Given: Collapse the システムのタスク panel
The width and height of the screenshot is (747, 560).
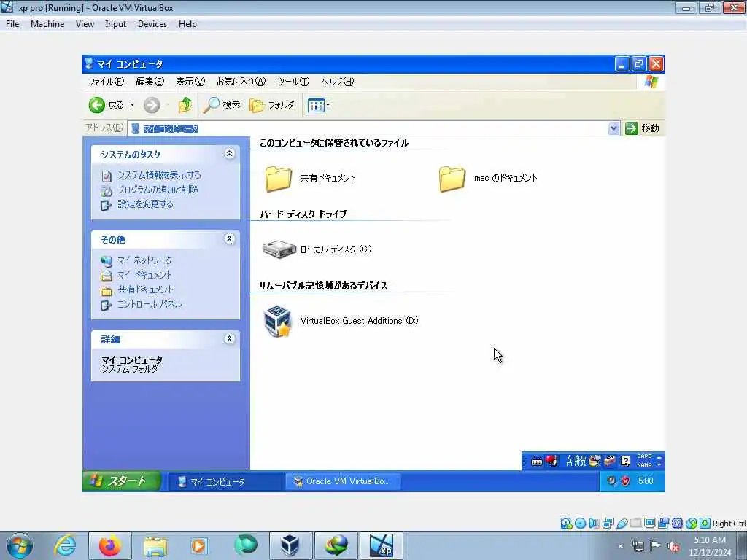Looking at the screenshot, I should 229,154.
